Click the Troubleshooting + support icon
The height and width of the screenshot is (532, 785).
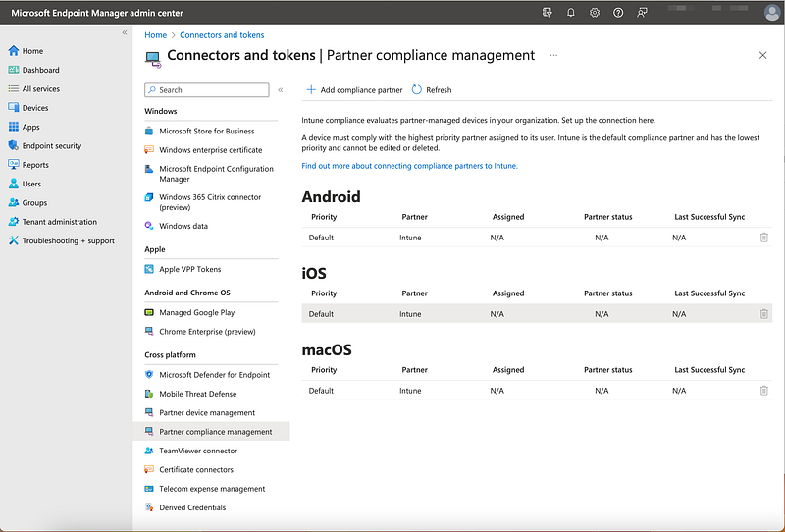point(14,240)
